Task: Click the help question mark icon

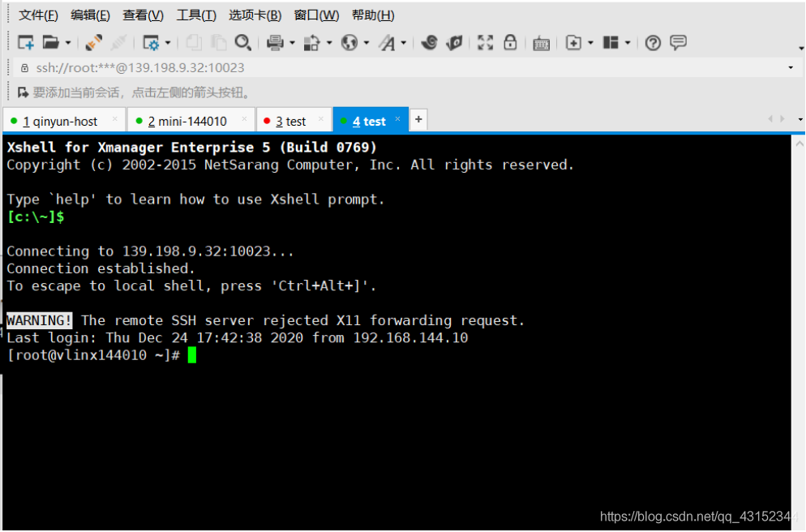Action: [653, 43]
